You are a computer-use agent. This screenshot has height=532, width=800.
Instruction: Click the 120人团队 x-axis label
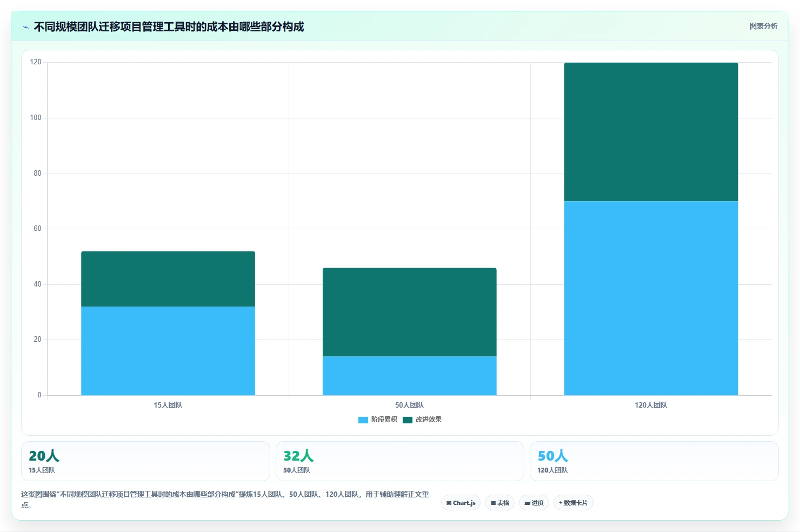tap(651, 405)
